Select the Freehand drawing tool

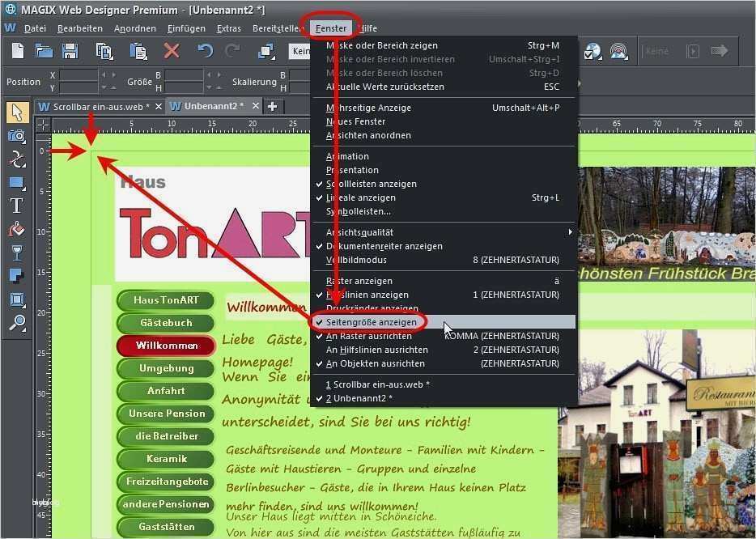[x=17, y=159]
